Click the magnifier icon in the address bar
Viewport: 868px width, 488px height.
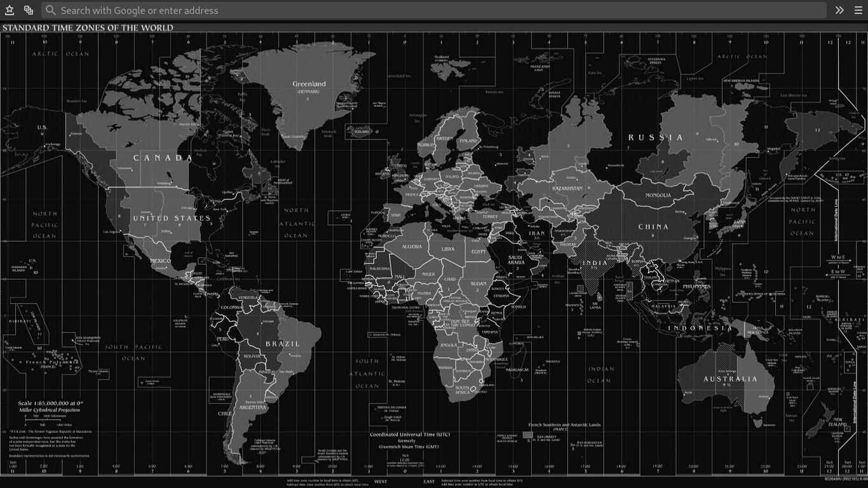coord(51,10)
